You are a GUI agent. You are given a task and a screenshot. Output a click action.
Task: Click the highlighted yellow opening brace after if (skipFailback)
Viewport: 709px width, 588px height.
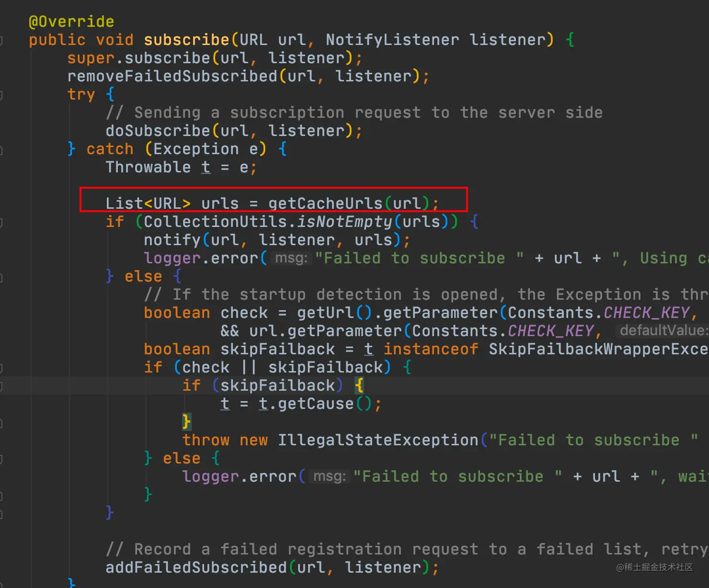[x=359, y=385]
